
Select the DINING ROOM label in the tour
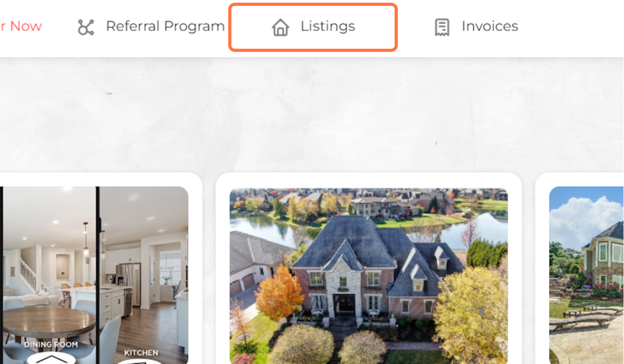(x=51, y=344)
